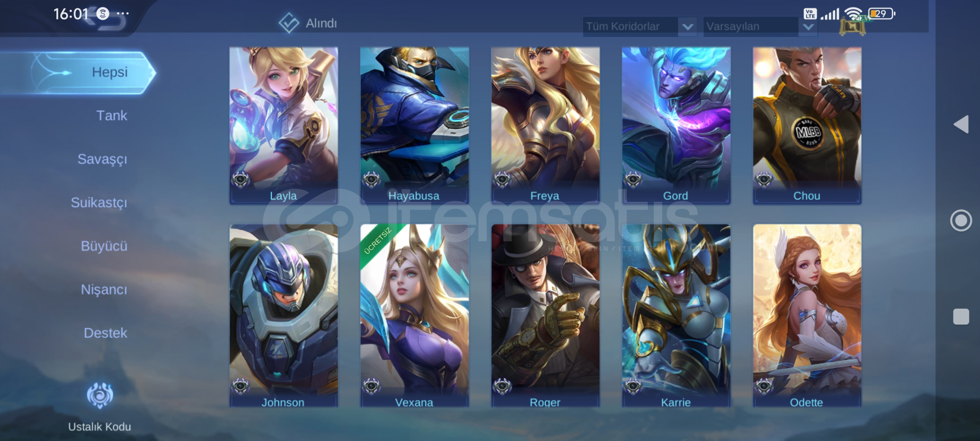Toggle the Alındı owned-heroes checkbox
The width and height of the screenshot is (980, 441).
[289, 23]
